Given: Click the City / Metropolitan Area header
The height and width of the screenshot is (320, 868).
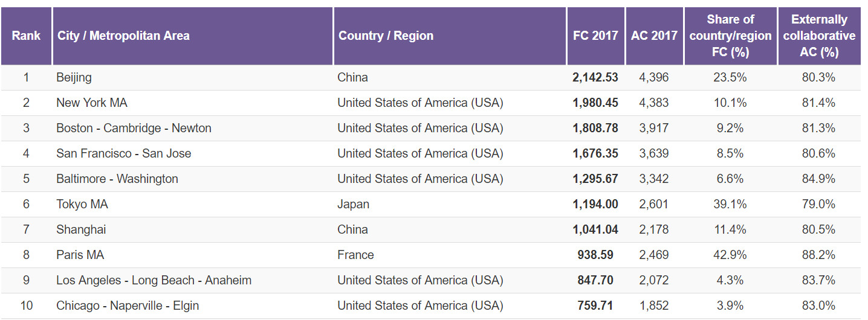Looking at the screenshot, I should [x=123, y=36].
